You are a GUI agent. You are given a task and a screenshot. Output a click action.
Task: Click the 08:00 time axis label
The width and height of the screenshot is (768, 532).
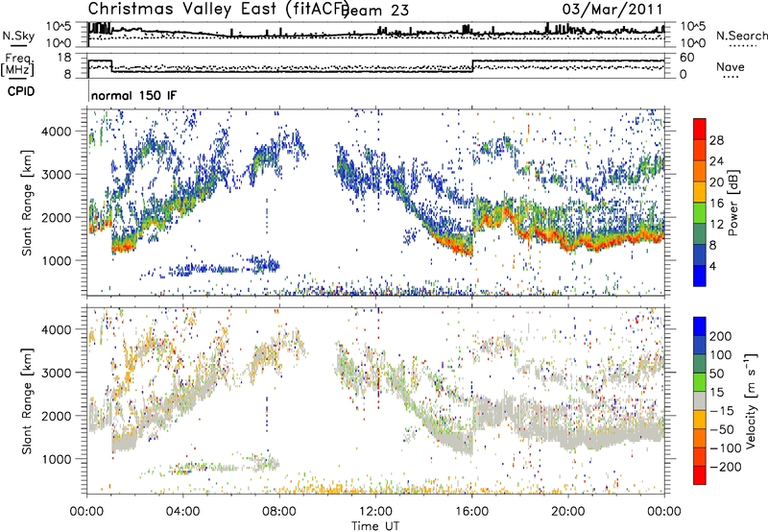tap(278, 512)
